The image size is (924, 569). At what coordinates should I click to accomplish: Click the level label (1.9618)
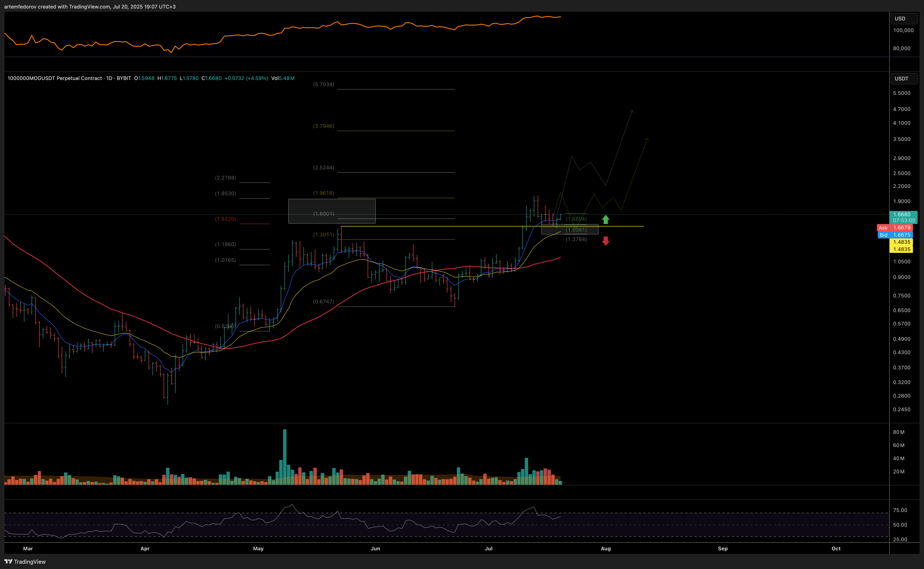click(323, 193)
